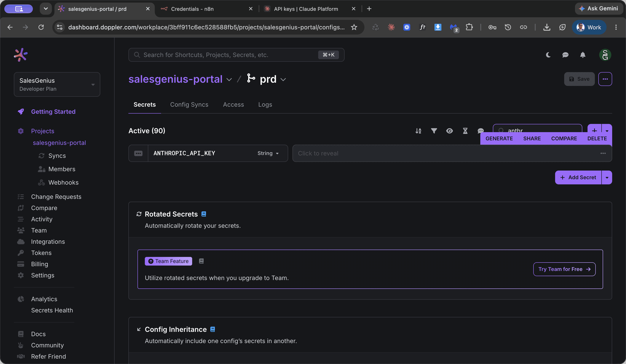Go back in browser history
This screenshot has height=364, width=626.
tap(10, 27)
